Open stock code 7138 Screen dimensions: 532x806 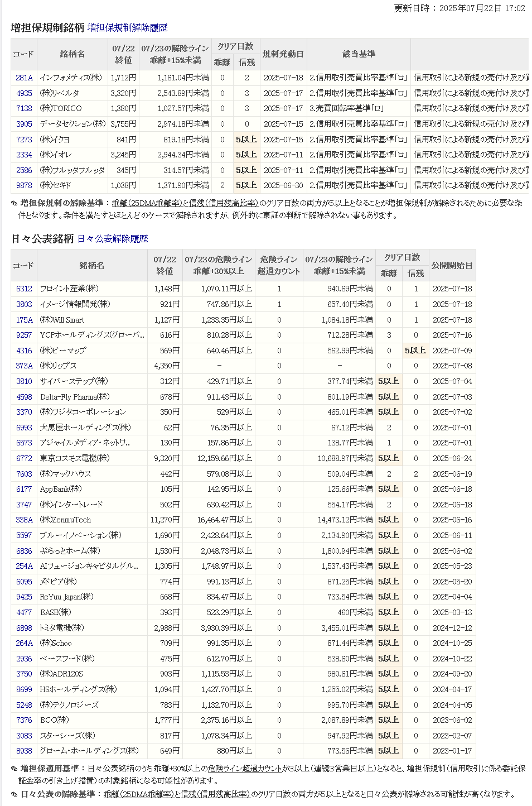point(24,108)
